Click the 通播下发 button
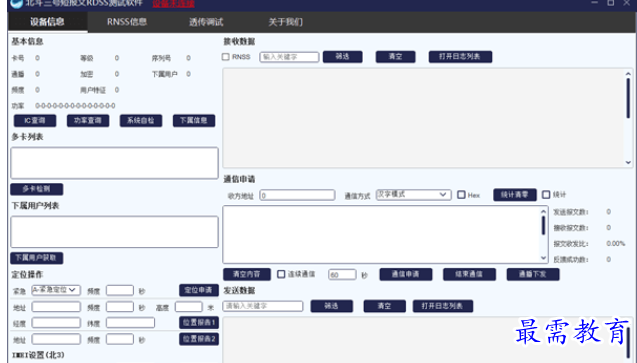This screenshot has width=637, height=363. (x=533, y=274)
